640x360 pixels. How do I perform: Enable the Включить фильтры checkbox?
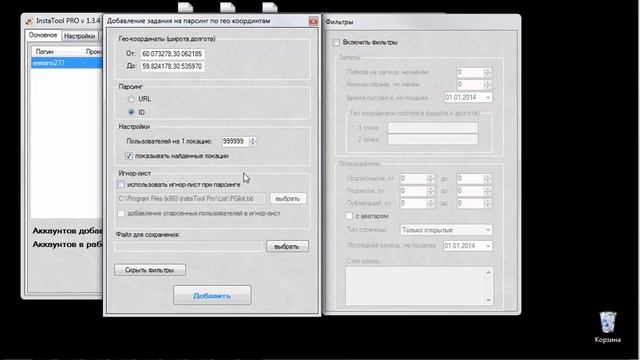[336, 42]
